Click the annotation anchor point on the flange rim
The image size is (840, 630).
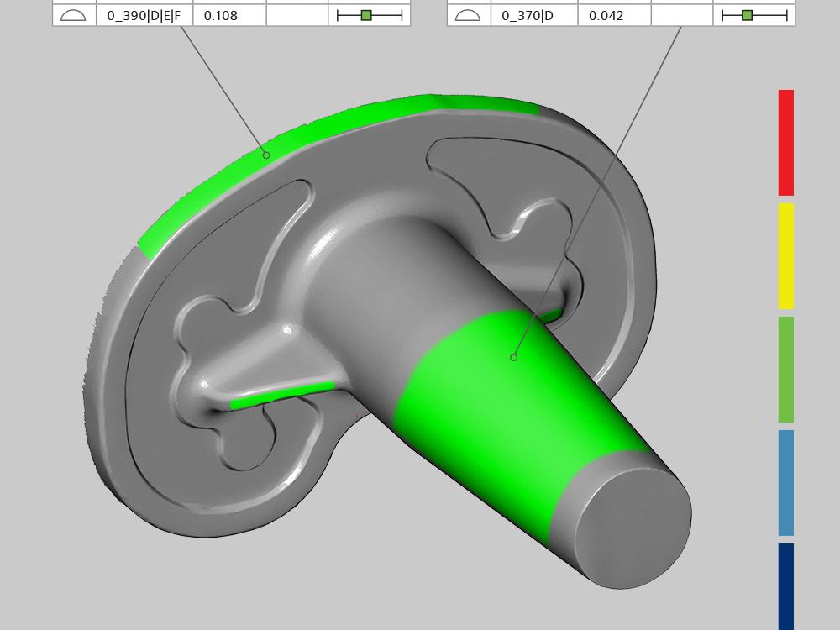coord(266,155)
